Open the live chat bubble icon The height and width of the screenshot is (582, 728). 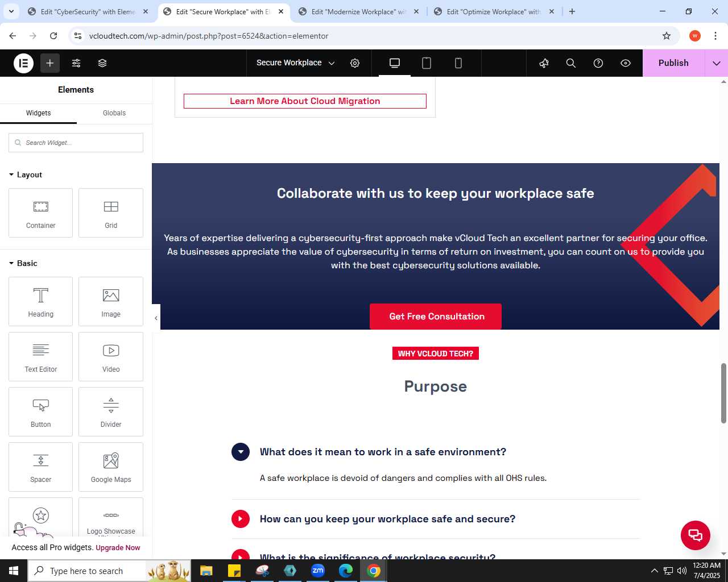696,535
